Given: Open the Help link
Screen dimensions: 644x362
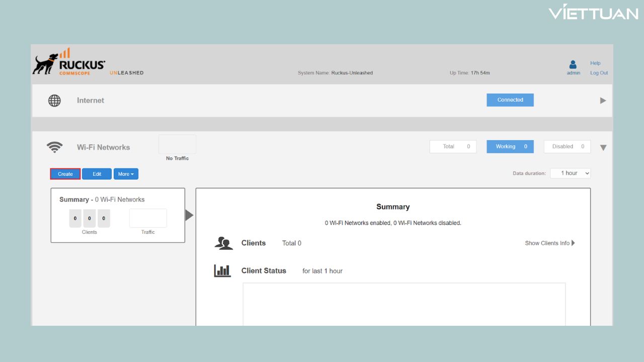Looking at the screenshot, I should 595,63.
